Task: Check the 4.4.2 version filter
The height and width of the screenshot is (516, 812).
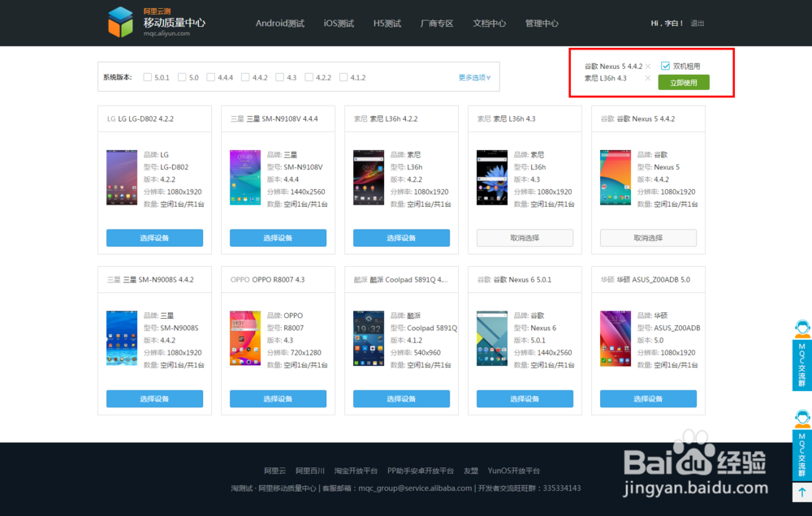Action: tap(245, 77)
